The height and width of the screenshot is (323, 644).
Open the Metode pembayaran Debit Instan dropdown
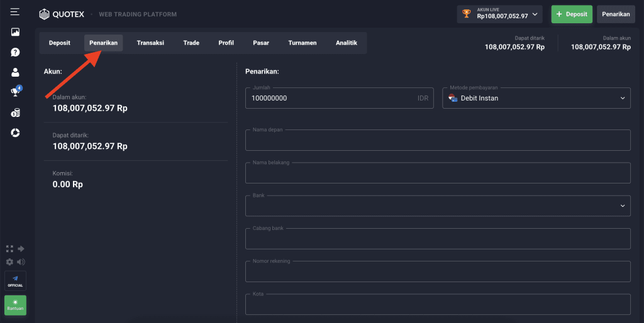click(536, 98)
